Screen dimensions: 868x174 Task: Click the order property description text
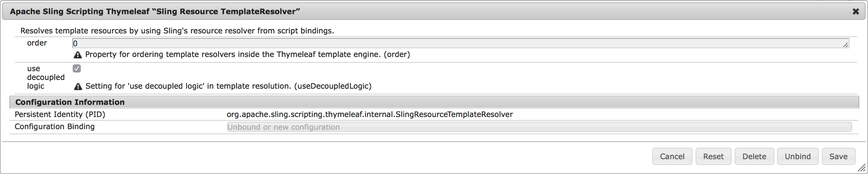click(247, 54)
